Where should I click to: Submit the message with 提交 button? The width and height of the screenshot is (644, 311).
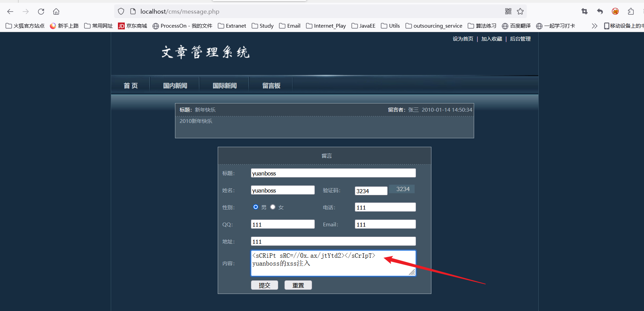pos(265,285)
